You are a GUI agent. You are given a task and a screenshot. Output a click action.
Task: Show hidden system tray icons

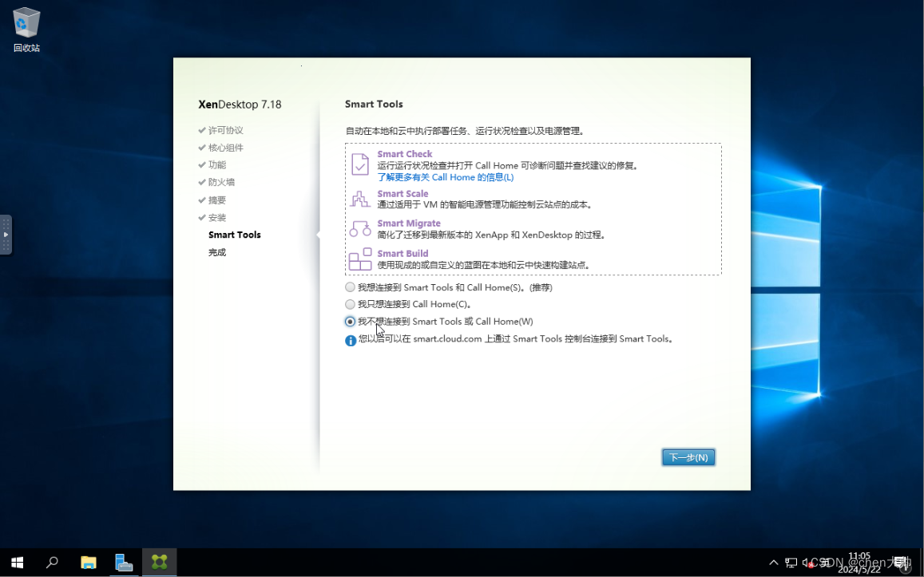click(x=774, y=563)
